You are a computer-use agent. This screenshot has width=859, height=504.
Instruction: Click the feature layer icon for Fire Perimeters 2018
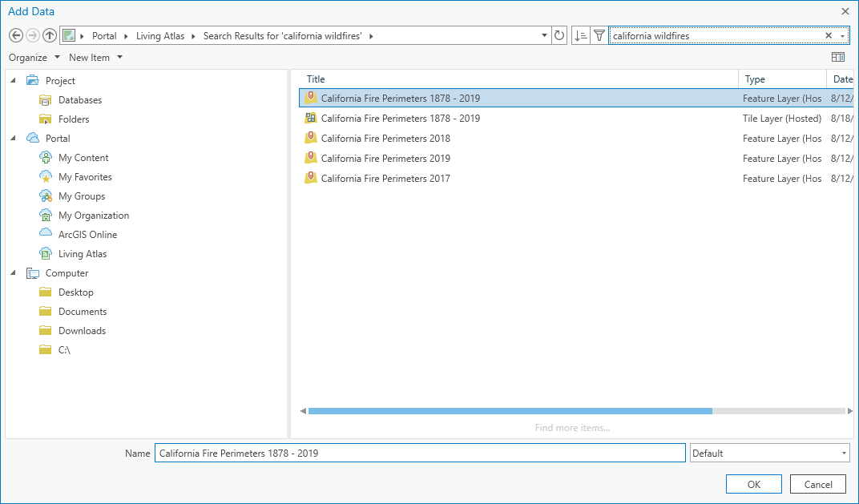coord(311,138)
